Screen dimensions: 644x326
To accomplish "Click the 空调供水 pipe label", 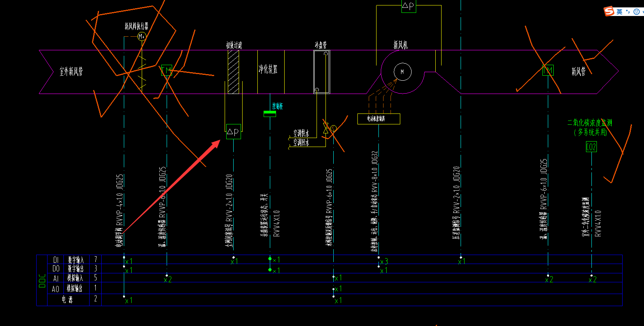I will (301, 133).
